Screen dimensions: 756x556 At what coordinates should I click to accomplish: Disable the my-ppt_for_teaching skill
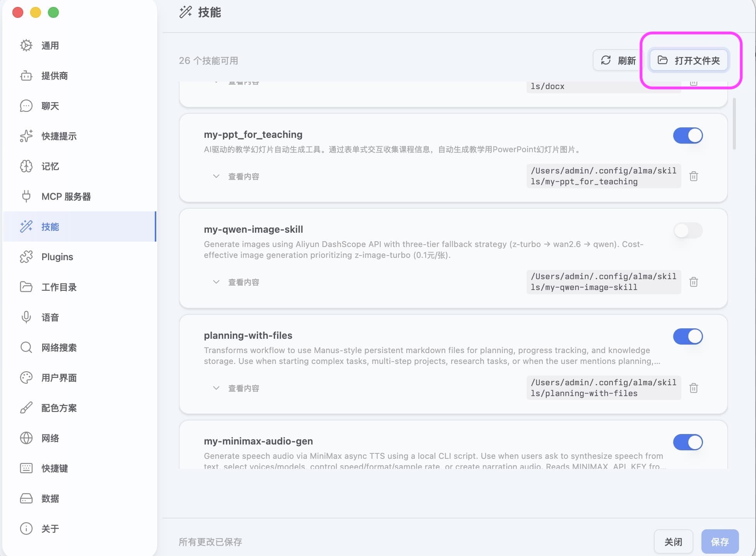coord(688,136)
